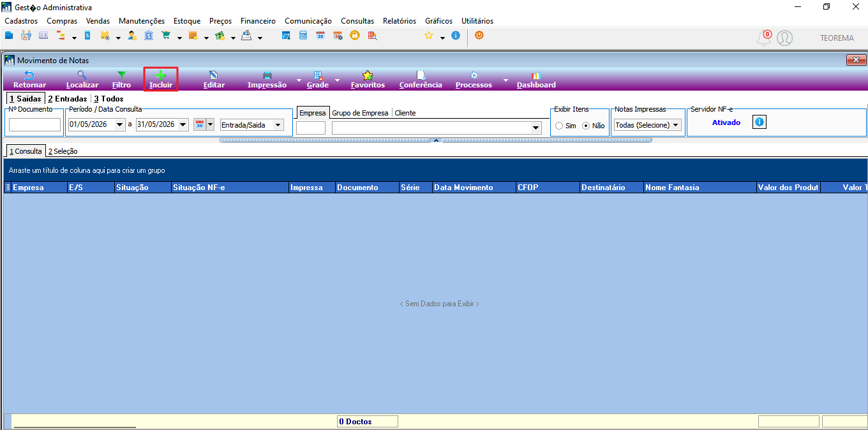Click the blue info icon in top toolbar
Screen dimensions: 868x430
click(x=455, y=36)
